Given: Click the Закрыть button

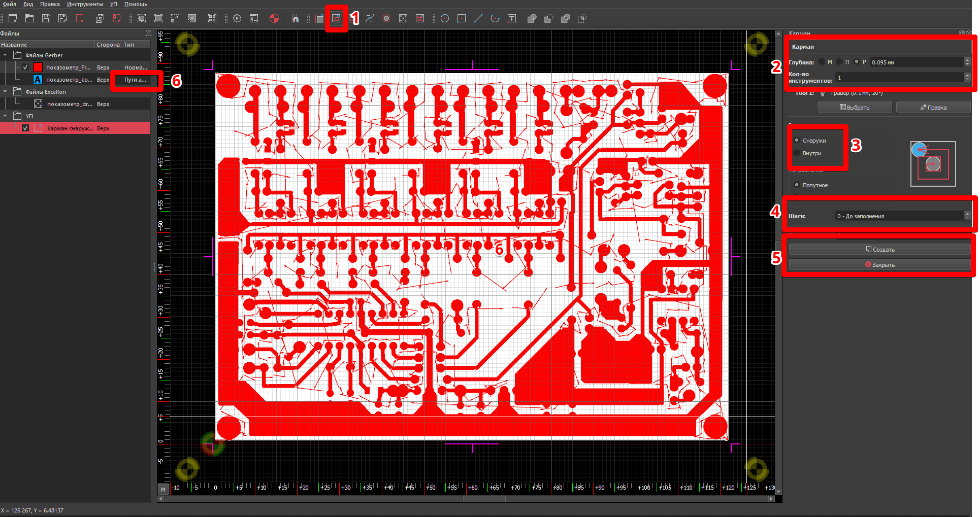Looking at the screenshot, I should click(x=879, y=265).
